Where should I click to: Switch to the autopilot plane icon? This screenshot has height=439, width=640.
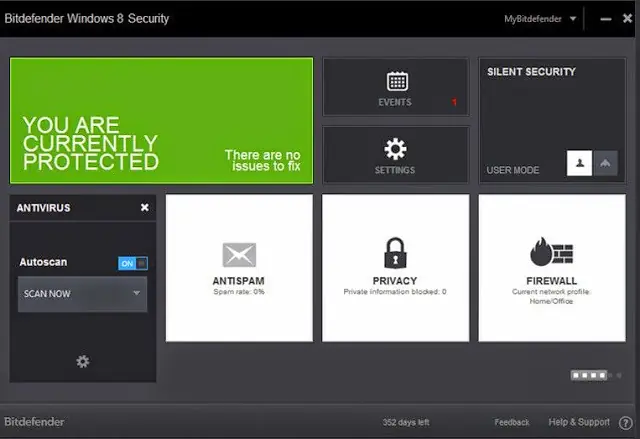click(605, 163)
